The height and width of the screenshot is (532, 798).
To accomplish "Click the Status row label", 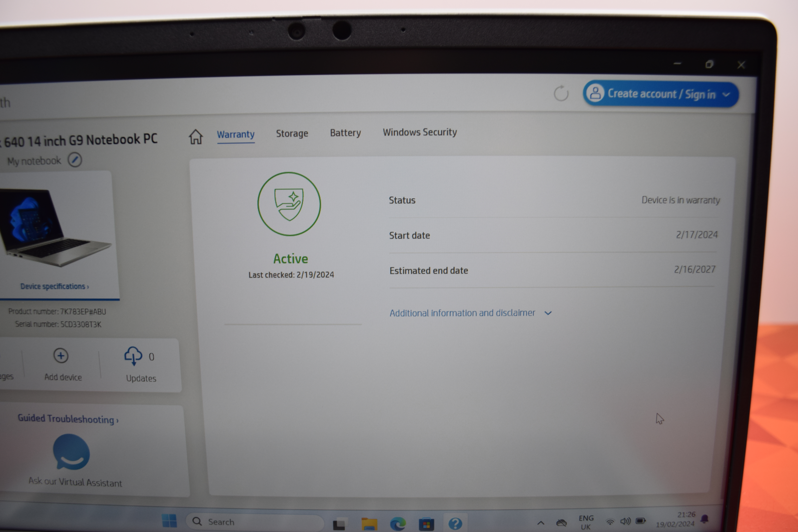I will (402, 200).
